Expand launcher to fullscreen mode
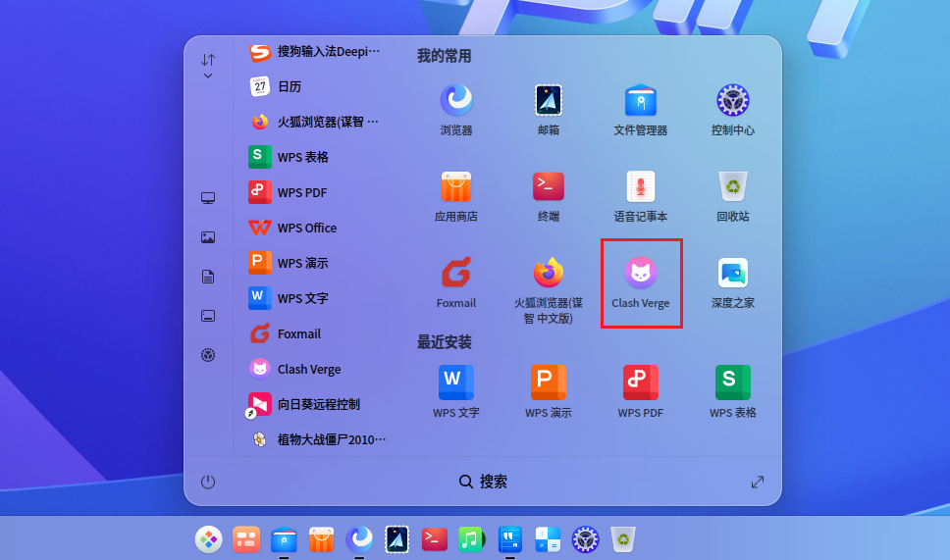 pyautogui.click(x=758, y=482)
